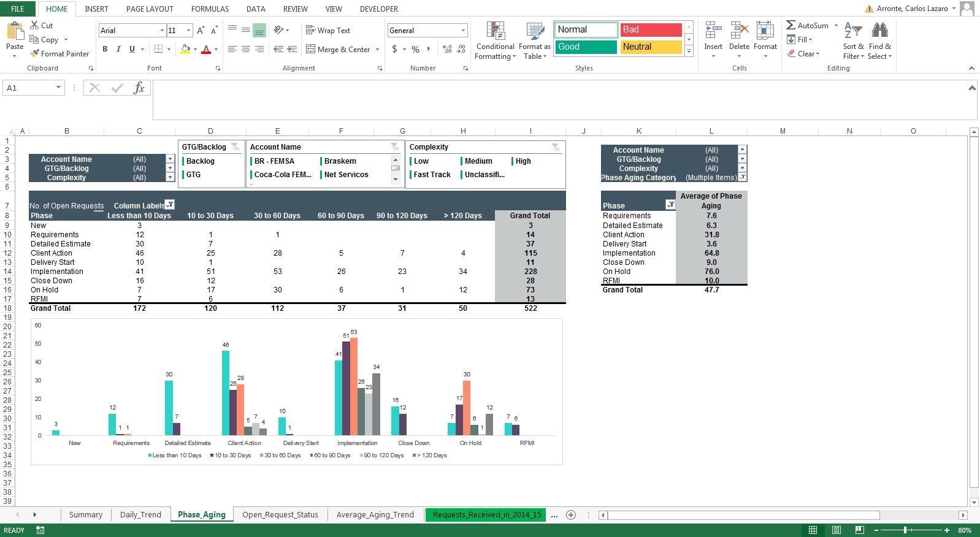This screenshot has height=537, width=980.
Task: Click Merge & Center button
Action: click(338, 49)
